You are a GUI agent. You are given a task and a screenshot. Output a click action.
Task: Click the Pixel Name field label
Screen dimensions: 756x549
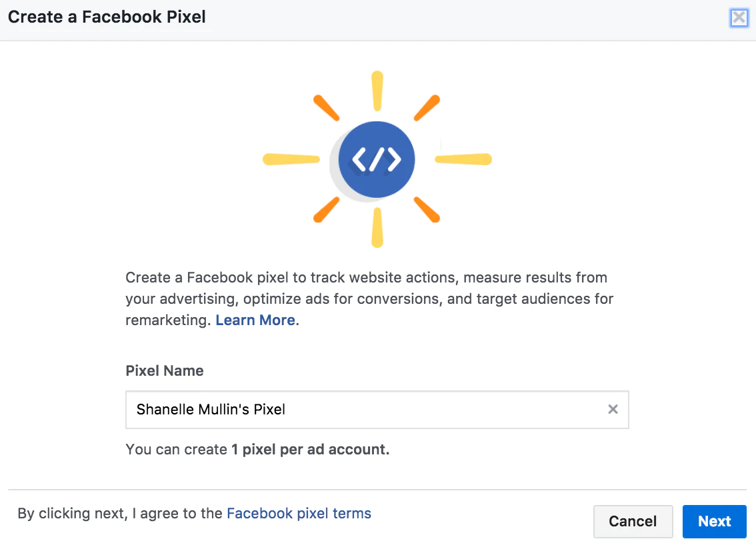(x=165, y=370)
